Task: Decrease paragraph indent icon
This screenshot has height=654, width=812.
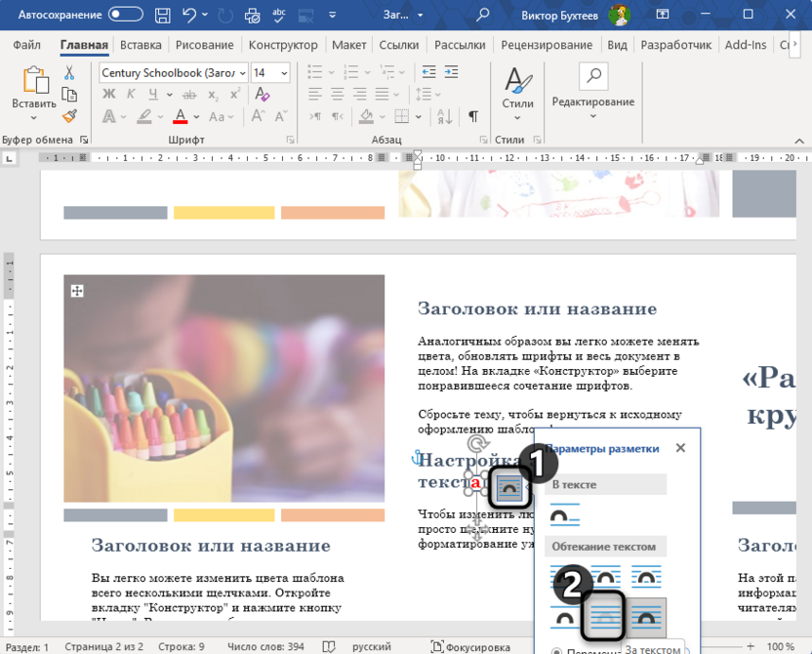Action: 428,72
